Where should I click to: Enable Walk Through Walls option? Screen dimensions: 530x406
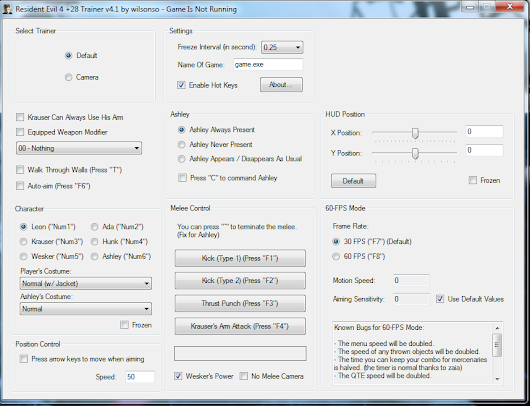20,170
